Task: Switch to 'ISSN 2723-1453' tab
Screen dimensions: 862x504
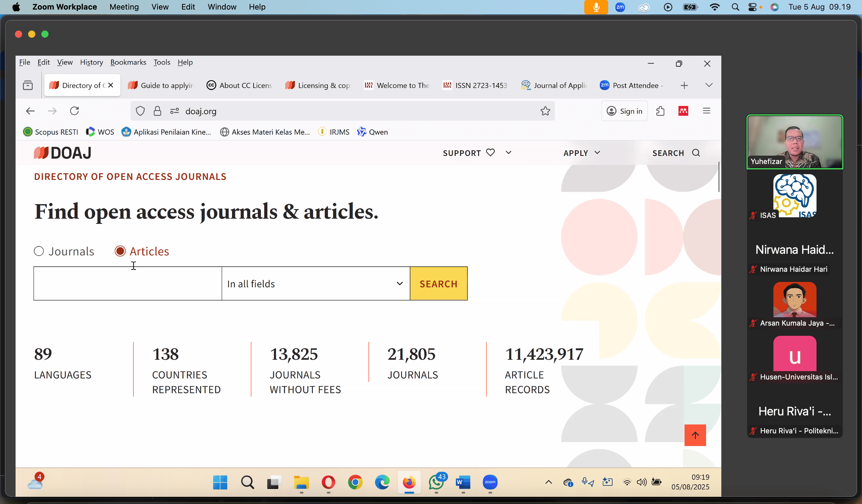Action: pos(476,85)
